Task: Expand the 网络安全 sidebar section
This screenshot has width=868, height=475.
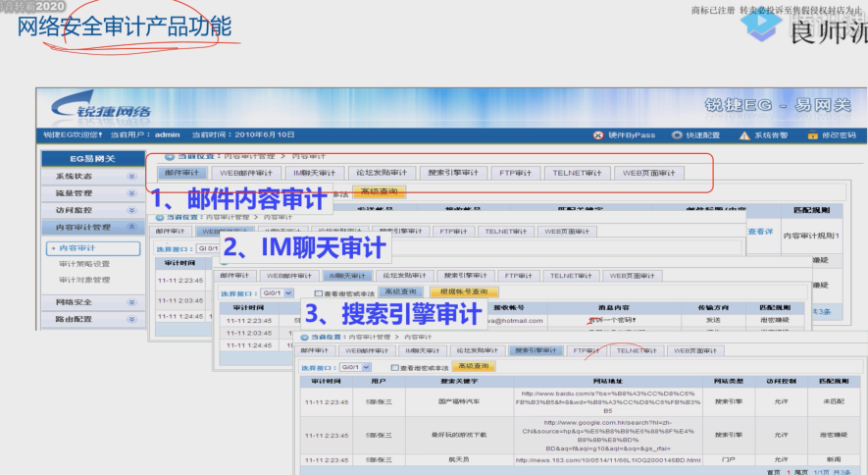Action: 131,302
